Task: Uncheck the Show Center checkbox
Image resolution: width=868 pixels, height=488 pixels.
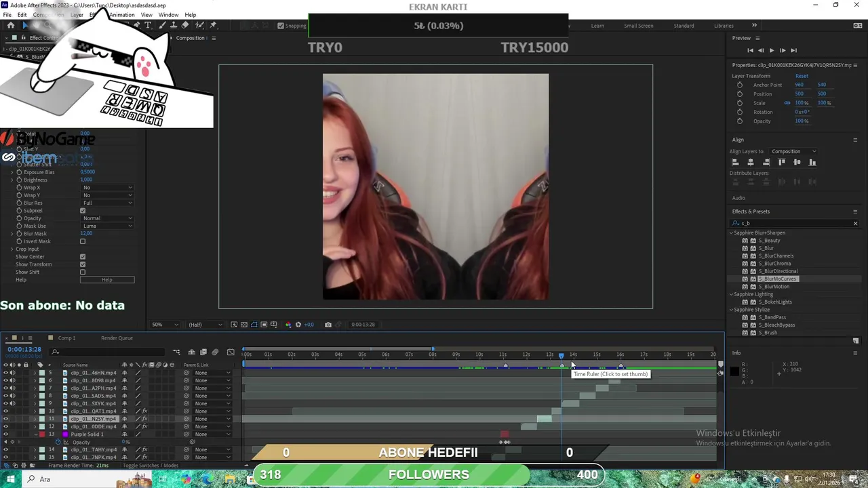Action: click(x=83, y=257)
